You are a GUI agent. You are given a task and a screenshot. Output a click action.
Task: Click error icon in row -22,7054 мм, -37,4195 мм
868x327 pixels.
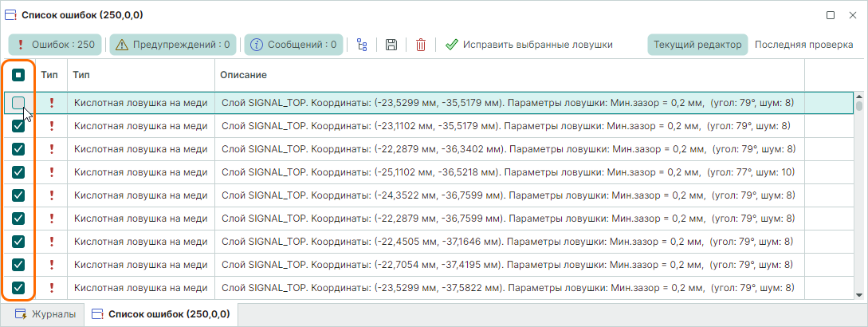tap(52, 264)
